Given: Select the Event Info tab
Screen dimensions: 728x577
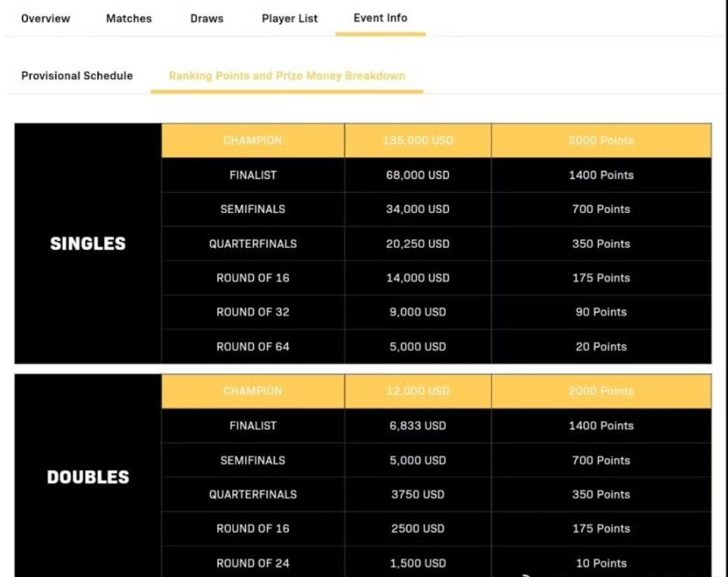Looking at the screenshot, I should pos(381,18).
